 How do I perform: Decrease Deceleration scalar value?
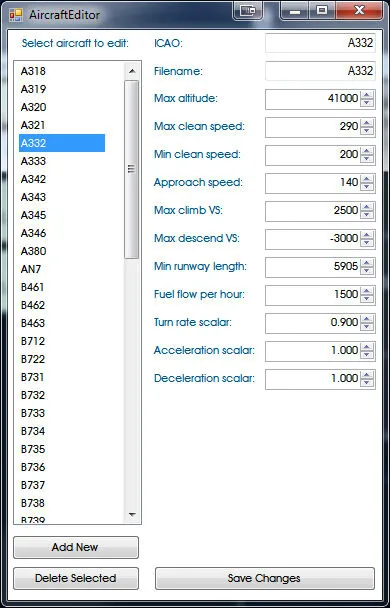(367, 383)
